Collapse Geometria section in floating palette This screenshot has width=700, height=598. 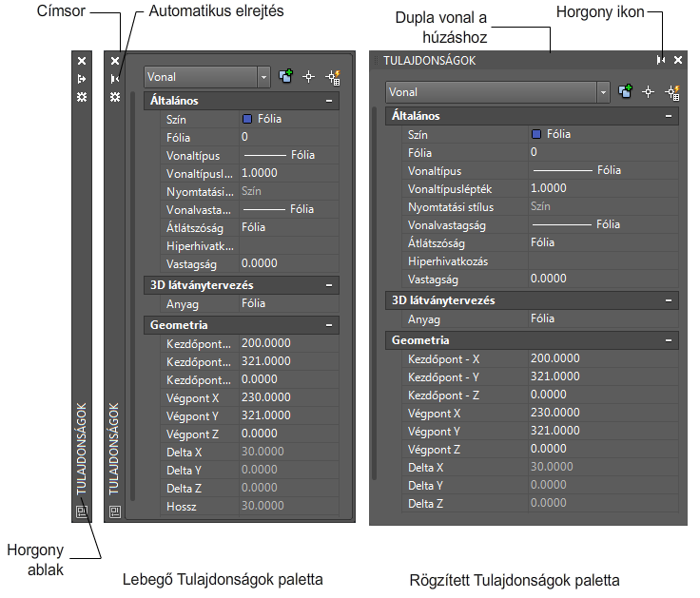click(329, 325)
